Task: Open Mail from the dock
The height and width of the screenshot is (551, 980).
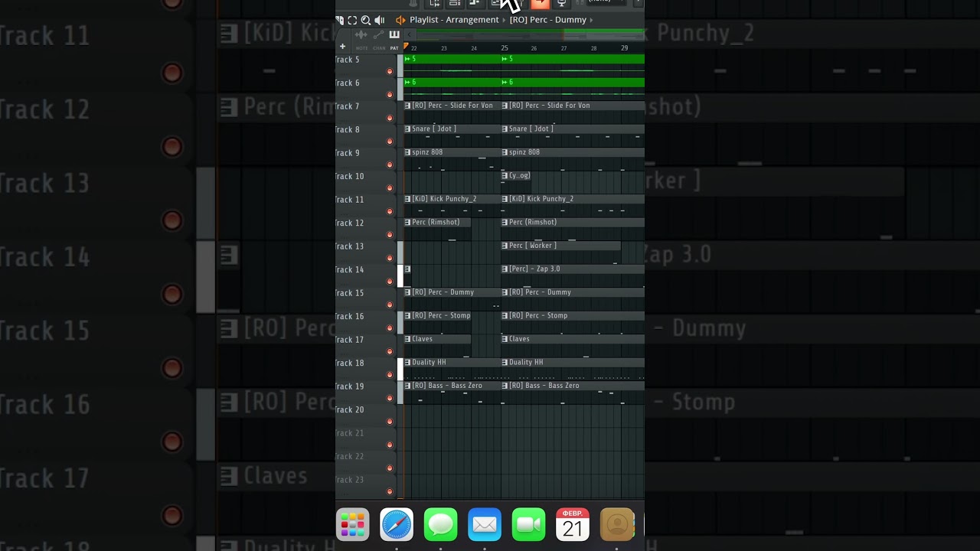Action: pos(485,524)
